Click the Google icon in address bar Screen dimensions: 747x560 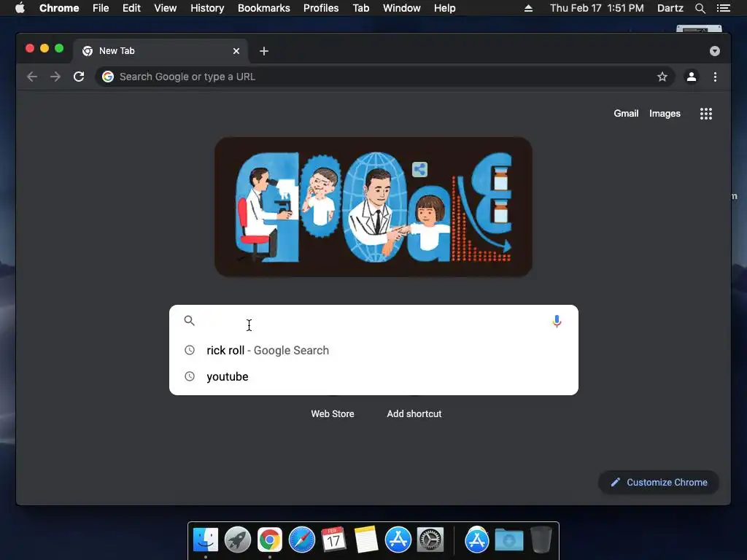tap(108, 77)
